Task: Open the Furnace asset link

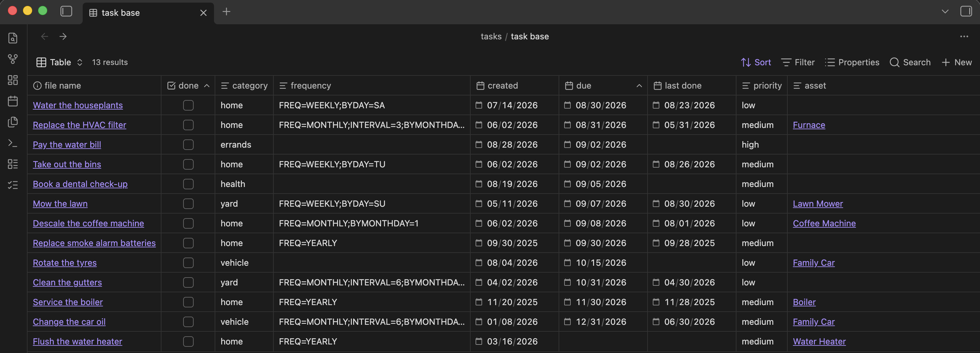Action: click(x=809, y=125)
